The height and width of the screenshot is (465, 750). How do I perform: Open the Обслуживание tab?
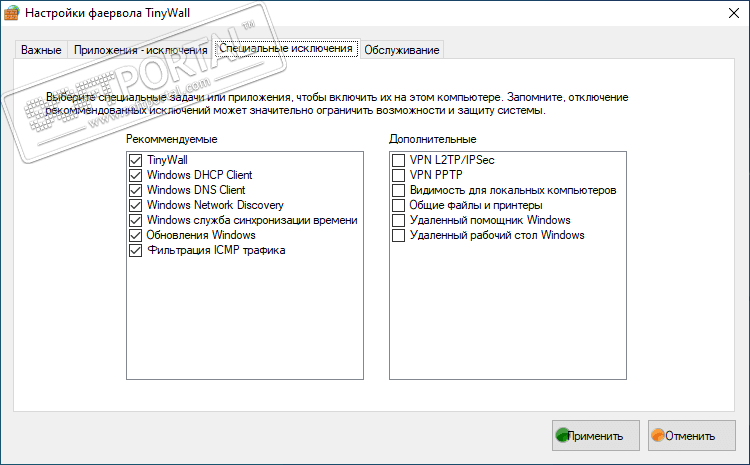[x=402, y=50]
